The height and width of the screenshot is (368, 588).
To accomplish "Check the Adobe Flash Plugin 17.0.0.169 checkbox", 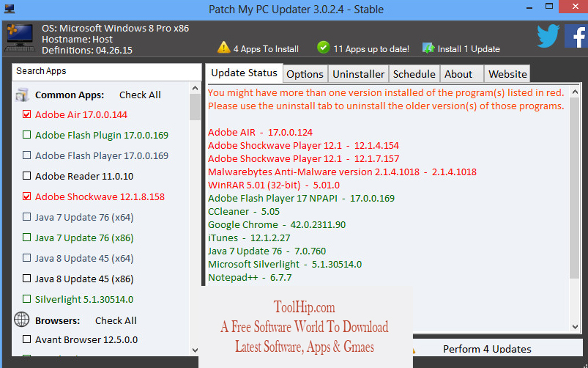I will [26, 135].
